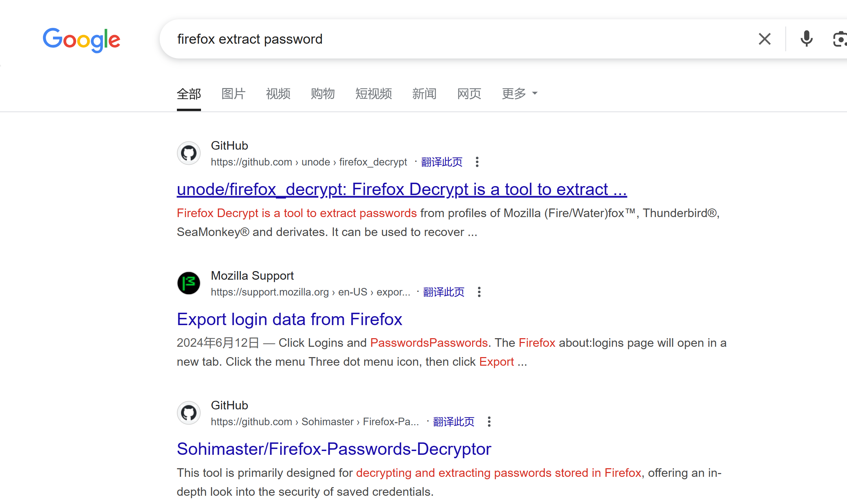Click GitHub favicon of first result
847x504 pixels.
point(189,153)
